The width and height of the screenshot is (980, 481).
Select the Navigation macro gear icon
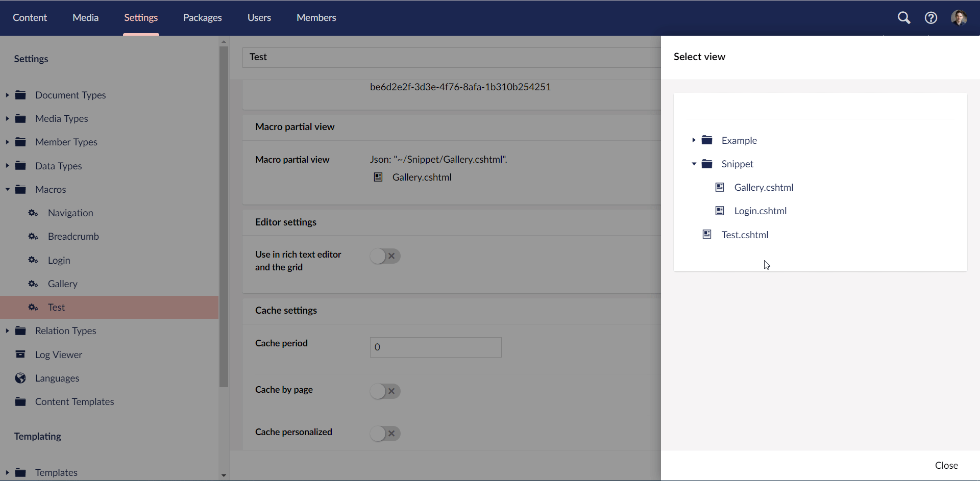tap(33, 213)
